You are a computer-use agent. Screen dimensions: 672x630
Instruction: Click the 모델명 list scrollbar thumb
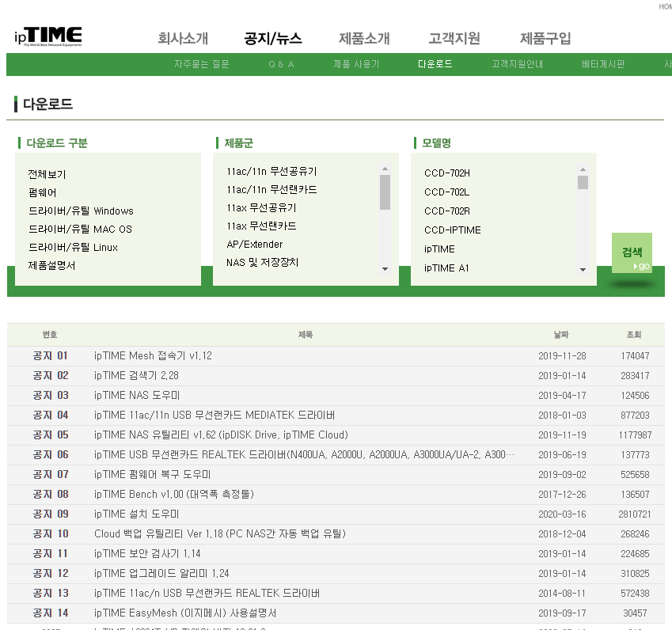click(x=583, y=183)
